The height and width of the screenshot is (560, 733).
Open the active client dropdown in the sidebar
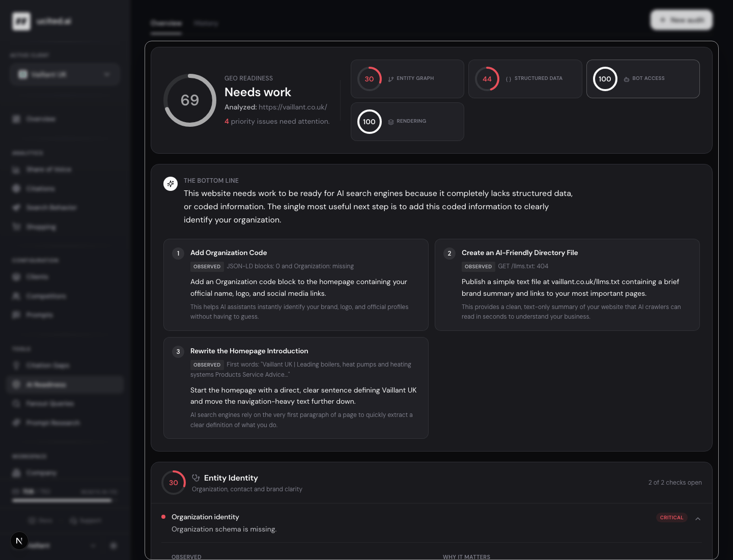click(65, 74)
